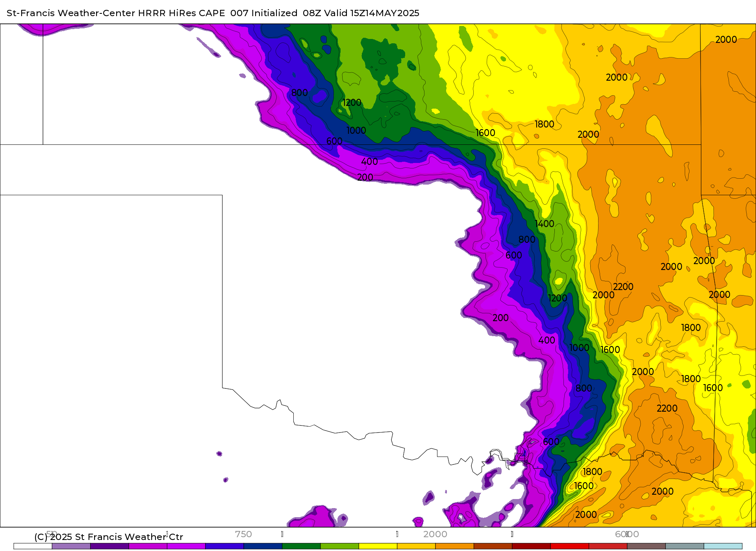Click the bright yellow legend swatch
The height and width of the screenshot is (551, 756).
coord(378,546)
